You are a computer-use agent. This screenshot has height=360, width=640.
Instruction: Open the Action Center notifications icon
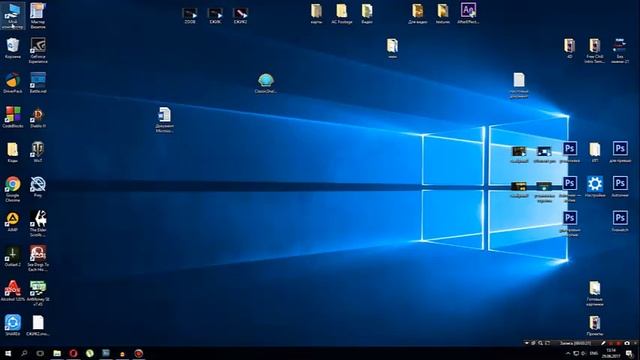(x=629, y=353)
